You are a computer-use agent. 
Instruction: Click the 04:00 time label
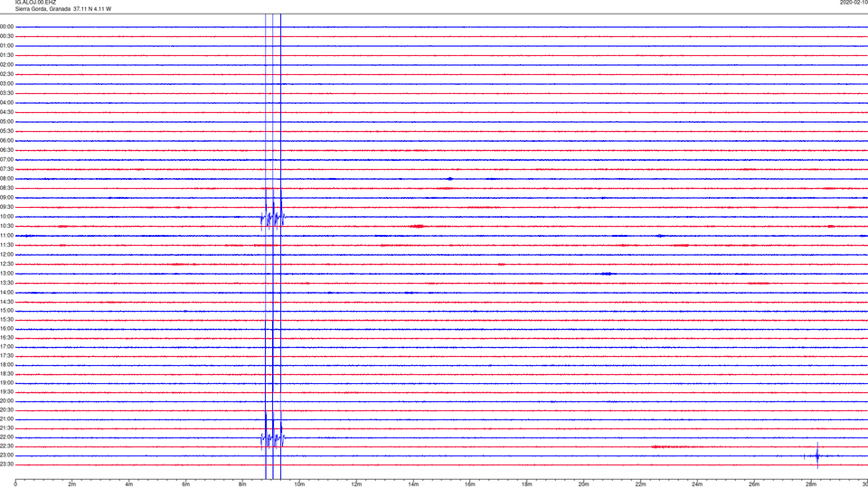pos(6,102)
